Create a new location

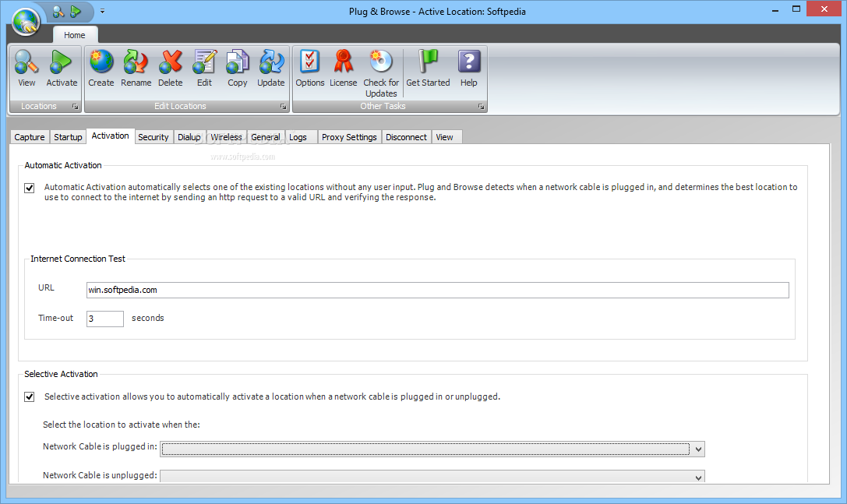tap(101, 69)
